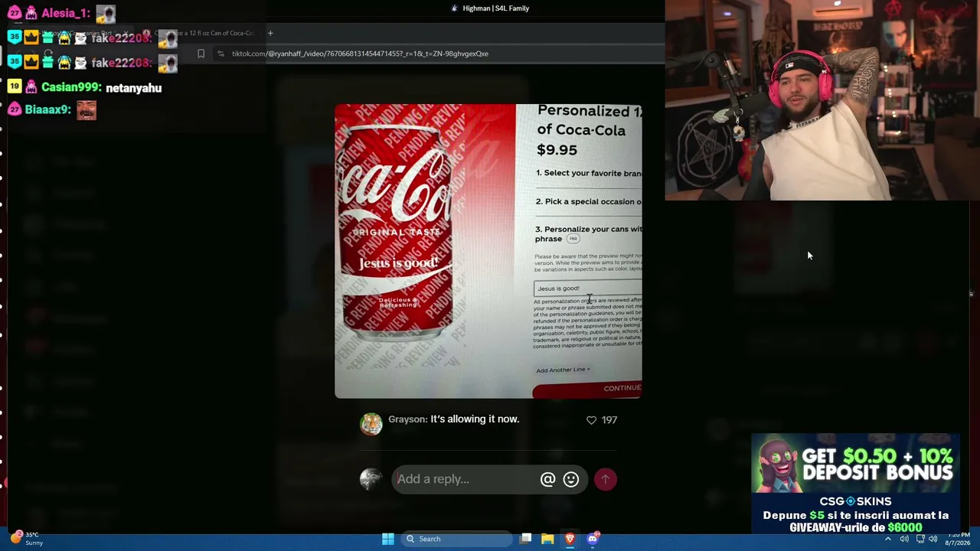980x551 pixels.
Task: Focus the Add a reply field
Action: point(467,479)
